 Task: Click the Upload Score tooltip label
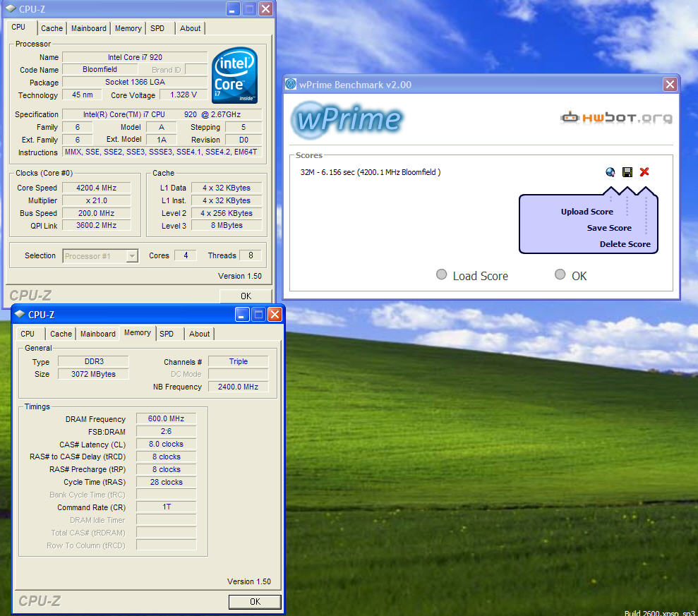click(586, 212)
